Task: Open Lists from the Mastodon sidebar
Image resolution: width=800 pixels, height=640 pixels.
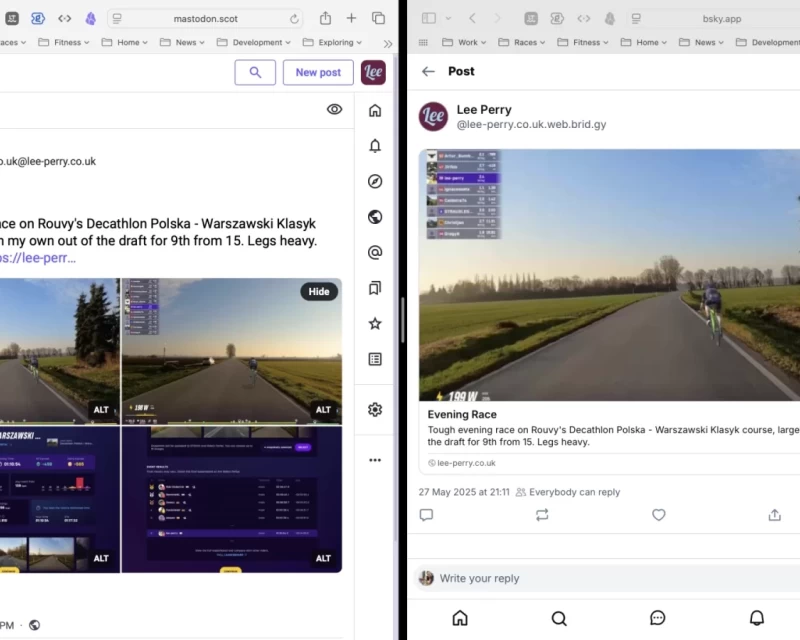Action: pyautogui.click(x=374, y=359)
